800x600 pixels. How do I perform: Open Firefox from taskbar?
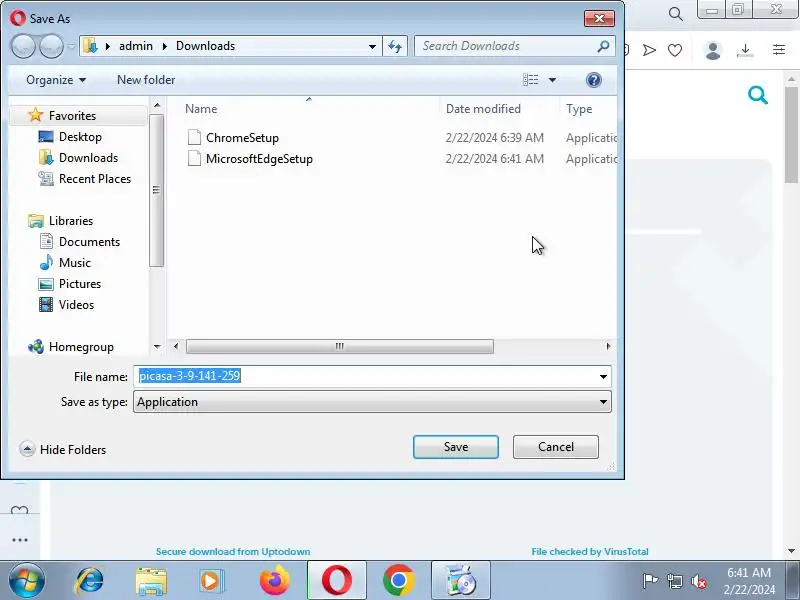point(274,581)
